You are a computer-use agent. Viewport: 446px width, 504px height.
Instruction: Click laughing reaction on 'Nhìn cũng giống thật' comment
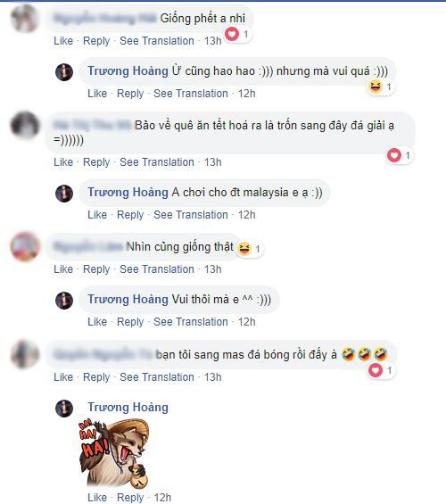[250, 249]
